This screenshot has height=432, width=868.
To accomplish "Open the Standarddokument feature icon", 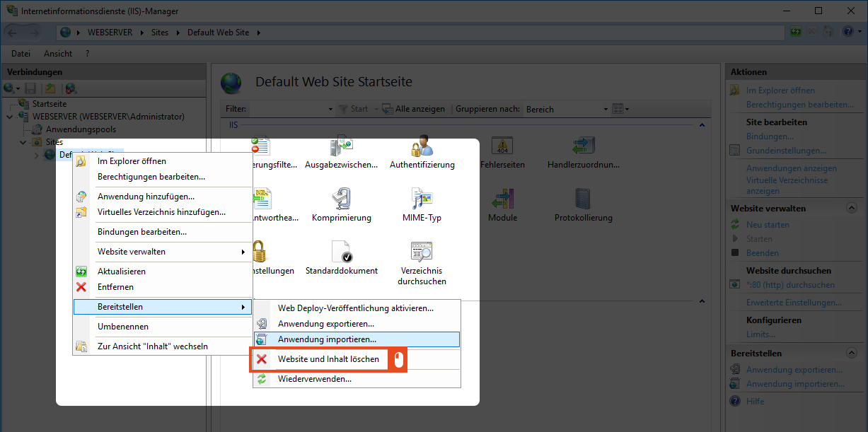I will (x=341, y=255).
